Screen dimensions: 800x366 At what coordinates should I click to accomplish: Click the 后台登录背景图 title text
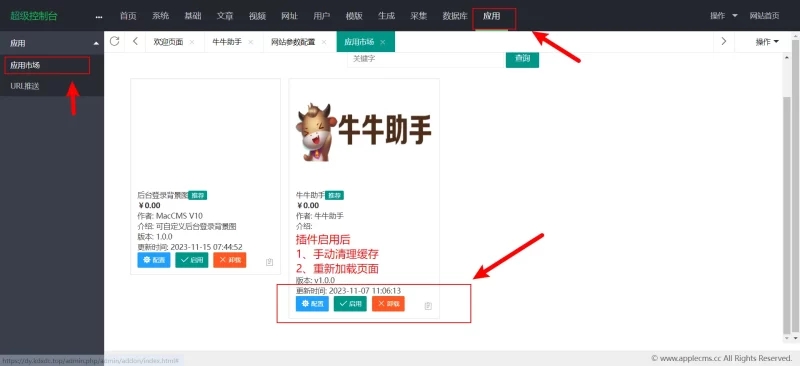[163, 196]
